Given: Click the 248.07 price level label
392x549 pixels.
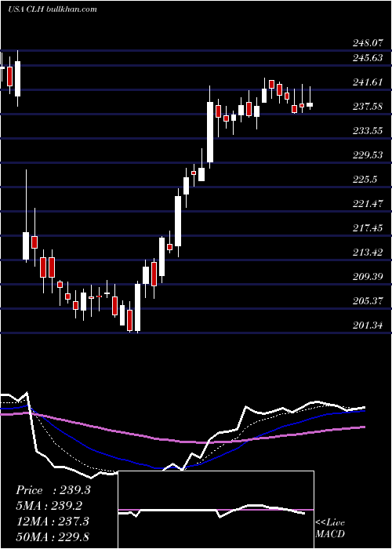Looking at the screenshot, I should 368,43.
